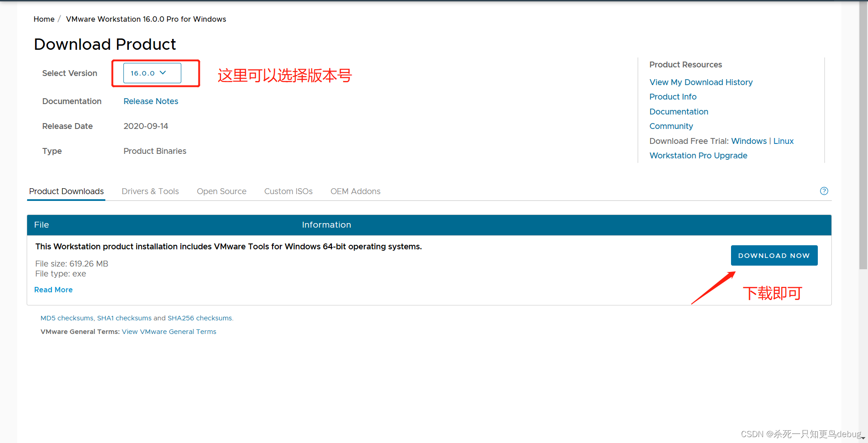Click the Information column header

[x=326, y=225]
